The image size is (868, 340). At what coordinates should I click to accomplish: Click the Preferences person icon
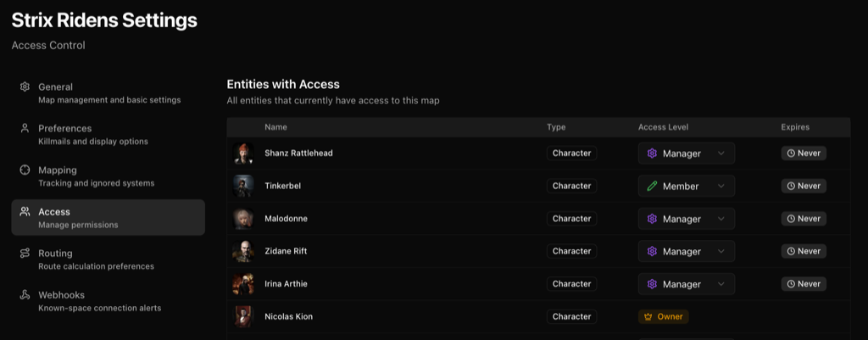pos(25,129)
